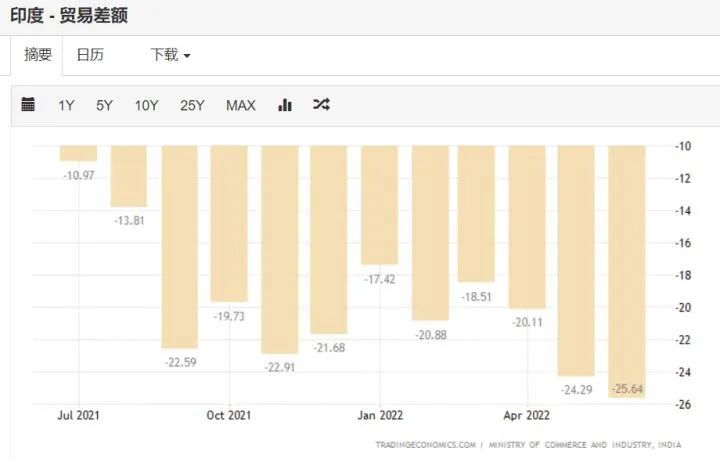720x465 pixels.
Task: Select the 1Y time range
Action: pos(66,105)
